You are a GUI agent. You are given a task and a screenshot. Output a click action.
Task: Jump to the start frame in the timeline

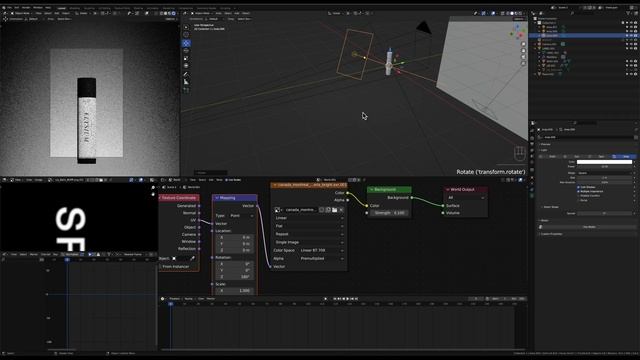click(x=335, y=299)
